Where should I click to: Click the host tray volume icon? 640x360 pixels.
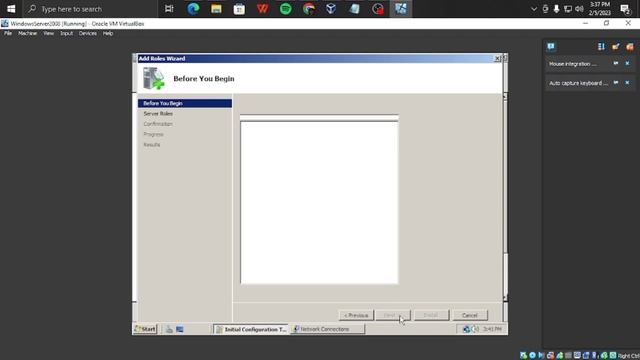point(579,9)
